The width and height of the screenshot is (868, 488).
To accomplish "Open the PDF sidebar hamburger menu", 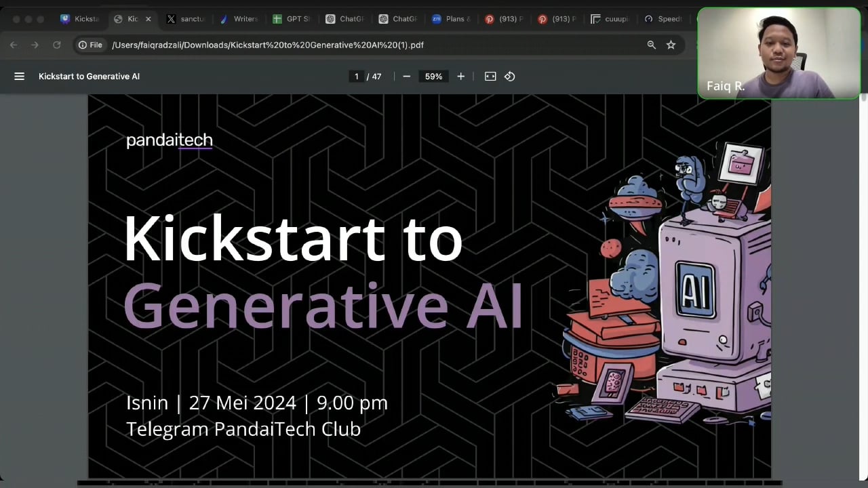I will [x=19, y=77].
